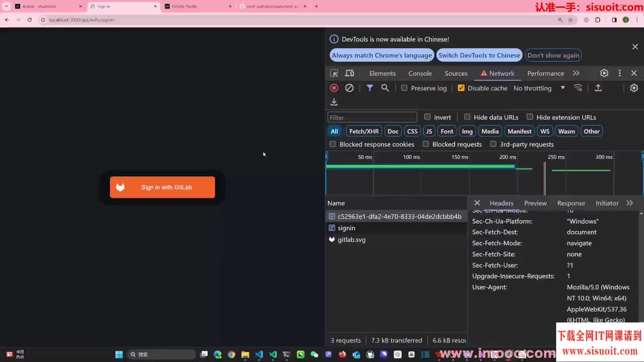Open the browser tab search dropdown

6,7
